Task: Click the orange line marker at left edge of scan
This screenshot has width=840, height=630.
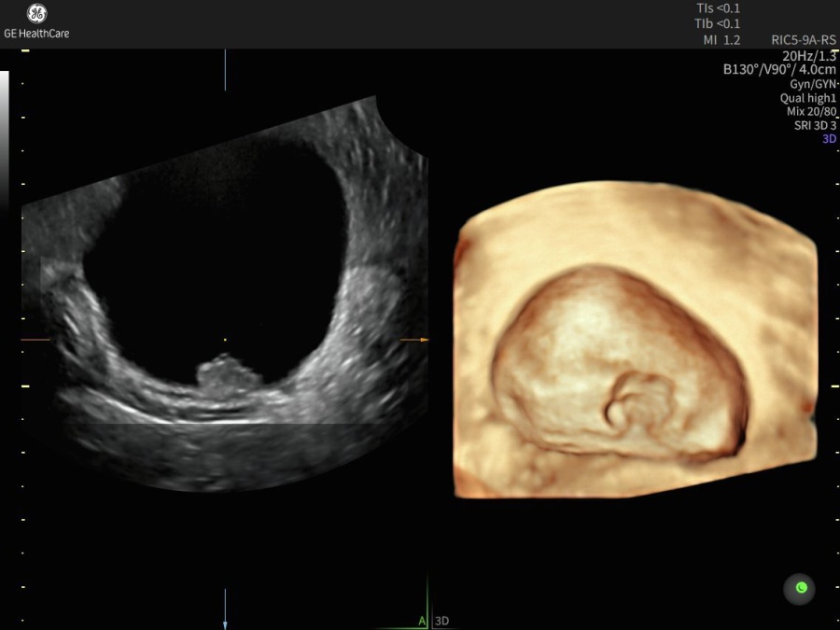Action: 35,340
